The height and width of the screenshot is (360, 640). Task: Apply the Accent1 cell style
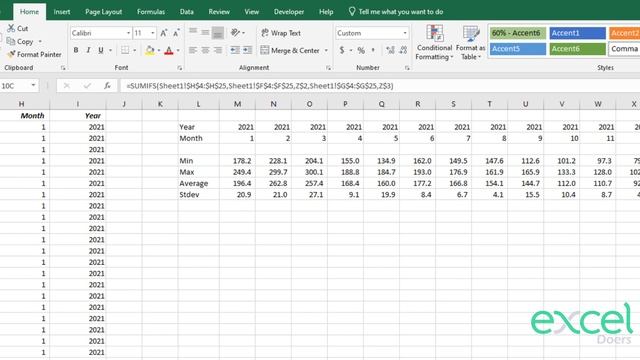tap(577, 33)
